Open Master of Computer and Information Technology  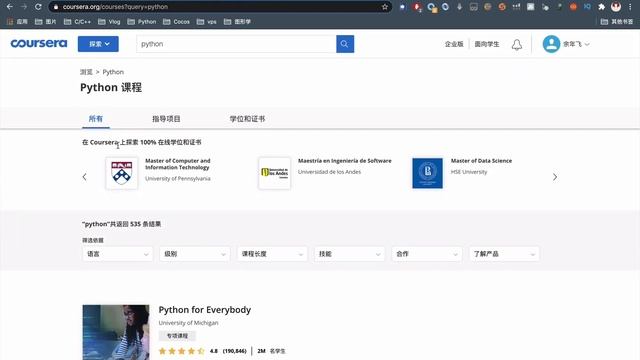click(178, 164)
